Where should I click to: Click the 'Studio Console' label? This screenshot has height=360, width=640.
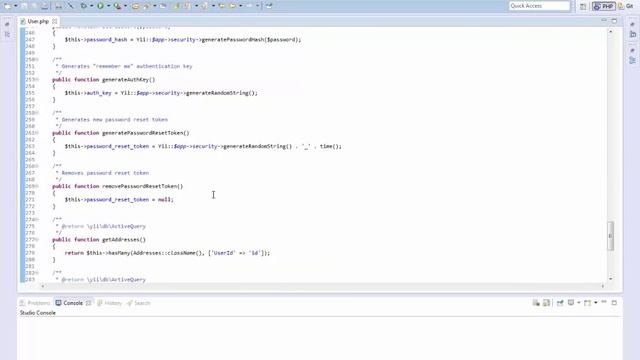[38, 313]
